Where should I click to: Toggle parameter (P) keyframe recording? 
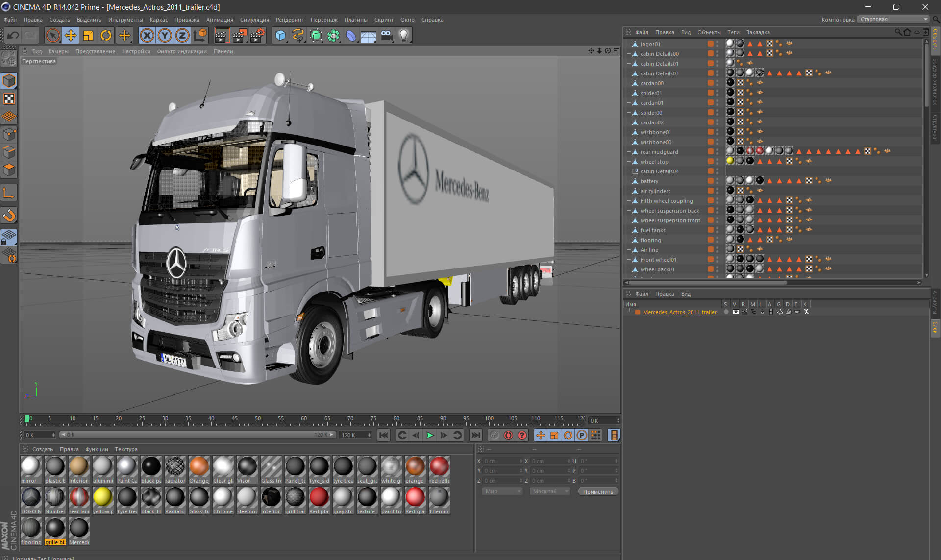(582, 435)
